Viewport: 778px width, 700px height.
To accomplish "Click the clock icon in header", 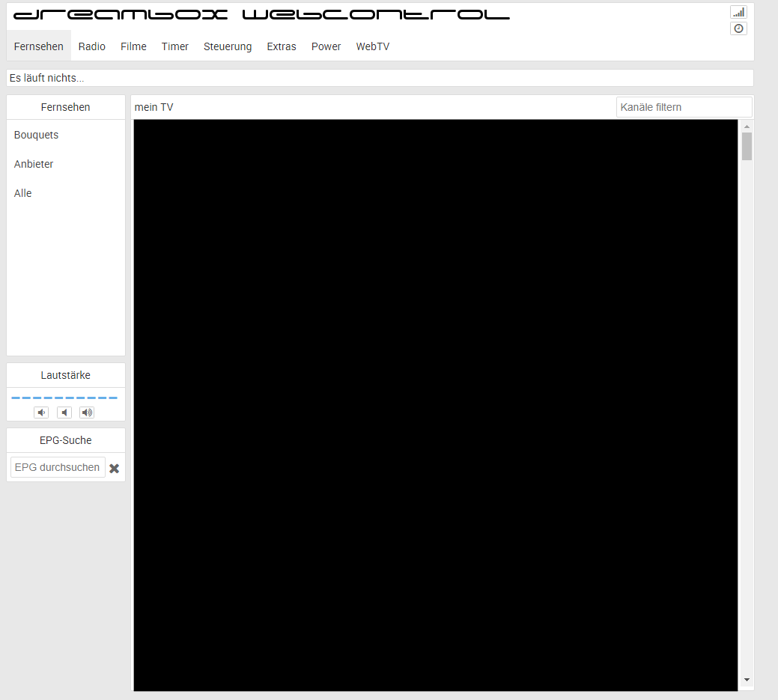I will point(738,28).
